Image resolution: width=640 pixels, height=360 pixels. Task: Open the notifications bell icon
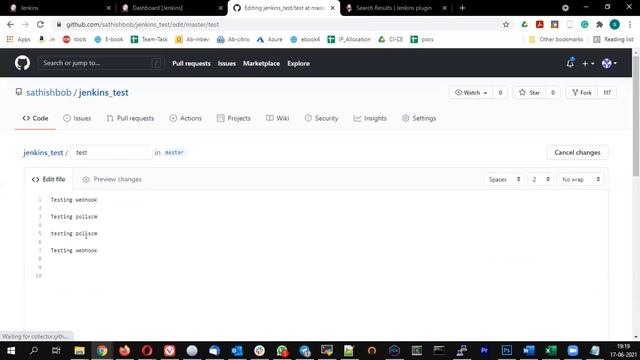point(570,63)
